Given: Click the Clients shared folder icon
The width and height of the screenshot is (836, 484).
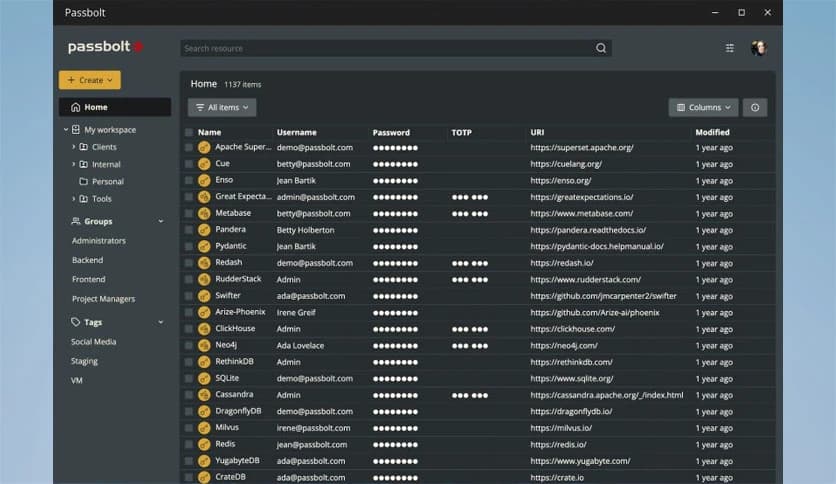Looking at the screenshot, I should pos(84,147).
